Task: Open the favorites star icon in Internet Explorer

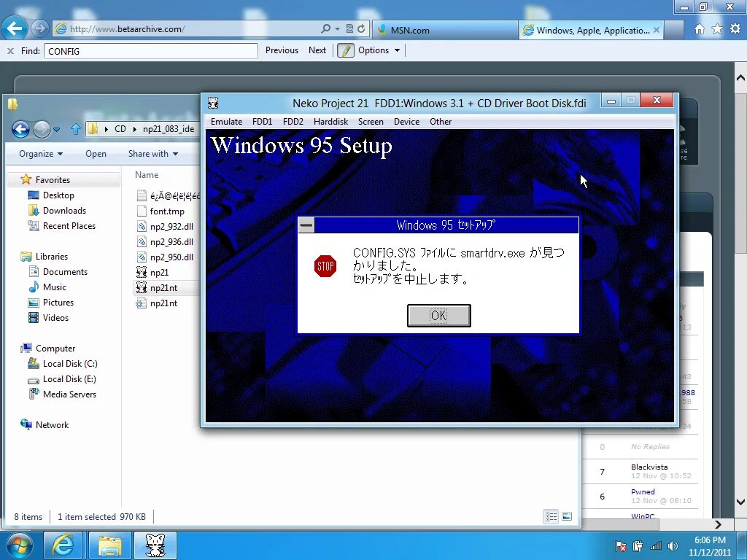Action: [x=717, y=29]
